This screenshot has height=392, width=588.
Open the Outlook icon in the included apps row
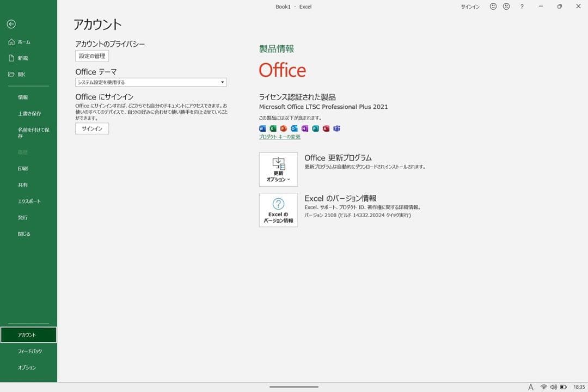[295, 128]
